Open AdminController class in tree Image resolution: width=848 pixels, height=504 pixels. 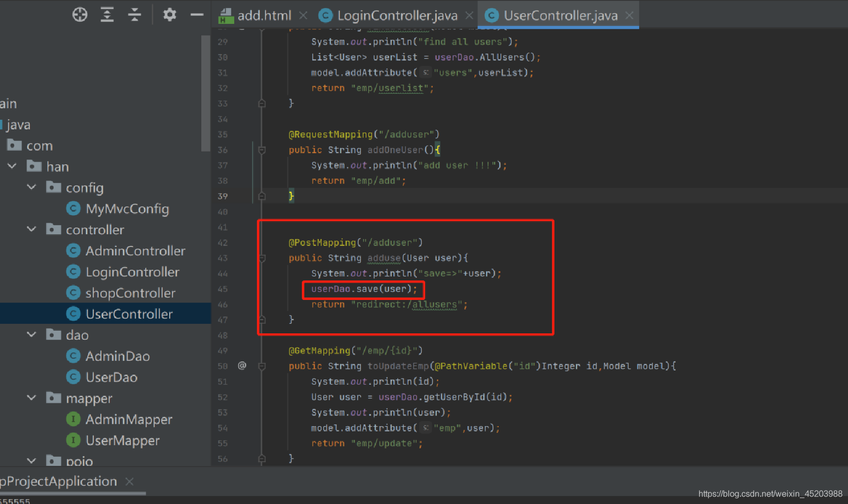click(x=136, y=251)
